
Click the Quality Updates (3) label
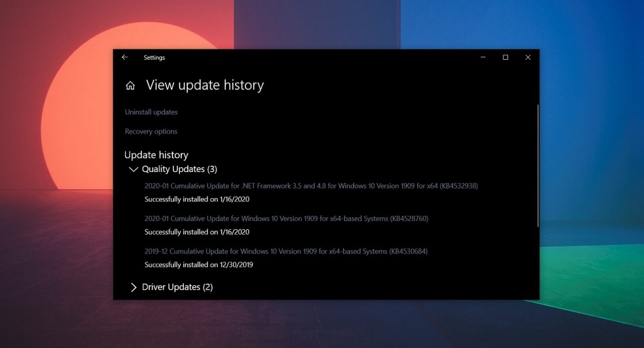point(179,169)
